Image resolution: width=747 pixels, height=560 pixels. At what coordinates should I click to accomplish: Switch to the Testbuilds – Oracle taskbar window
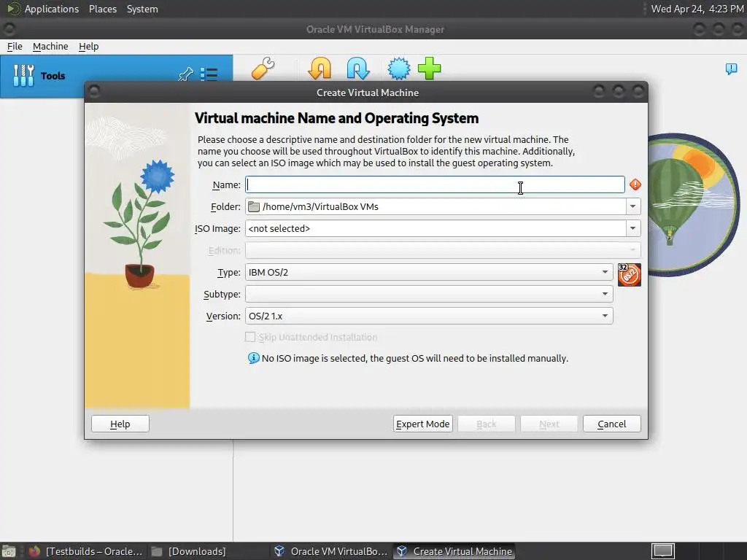click(x=86, y=551)
